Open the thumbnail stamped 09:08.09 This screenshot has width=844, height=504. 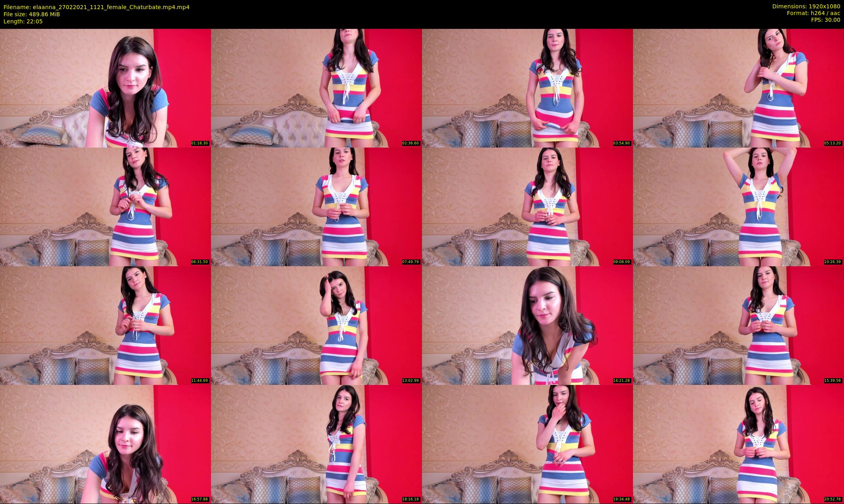[x=527, y=207]
